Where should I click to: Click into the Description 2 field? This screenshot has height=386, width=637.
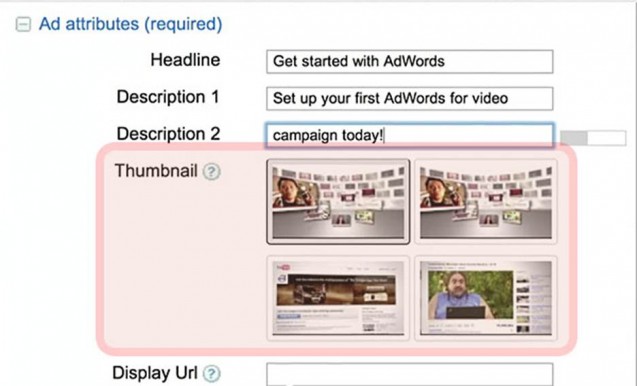click(x=410, y=135)
